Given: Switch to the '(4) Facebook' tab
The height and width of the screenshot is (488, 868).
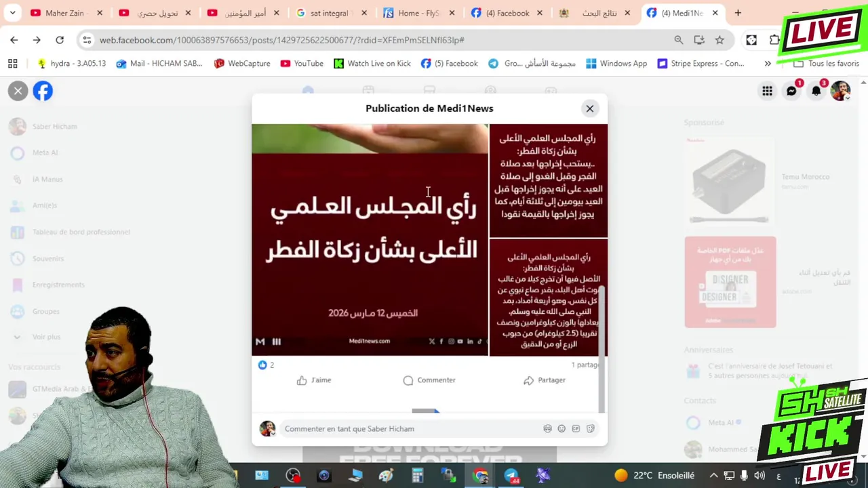Looking at the screenshot, I should (x=507, y=13).
